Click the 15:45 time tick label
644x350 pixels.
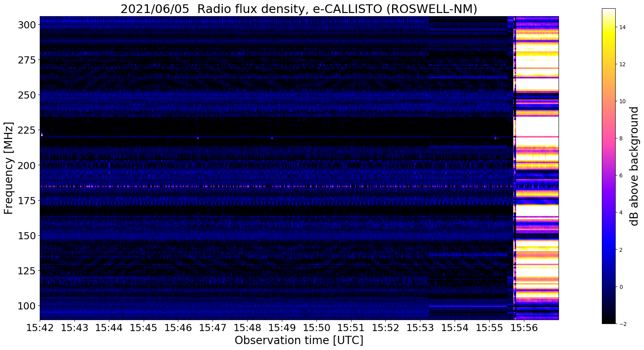coord(144,328)
